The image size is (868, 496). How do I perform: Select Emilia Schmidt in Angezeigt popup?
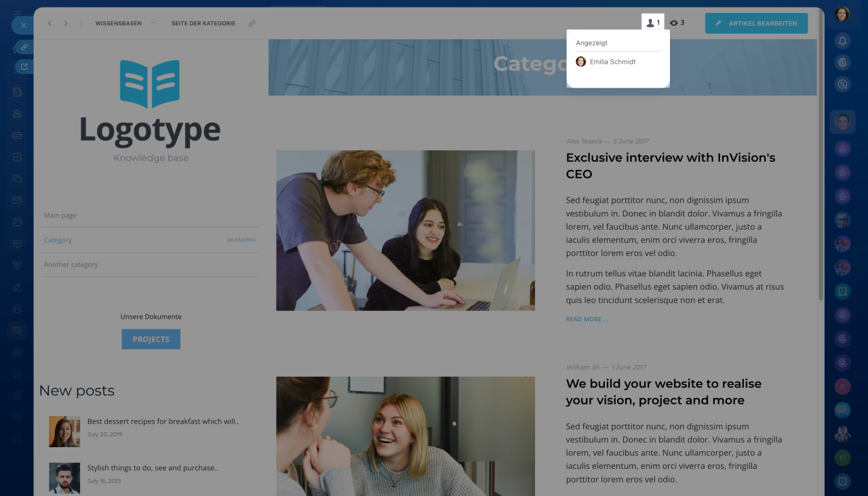[612, 62]
